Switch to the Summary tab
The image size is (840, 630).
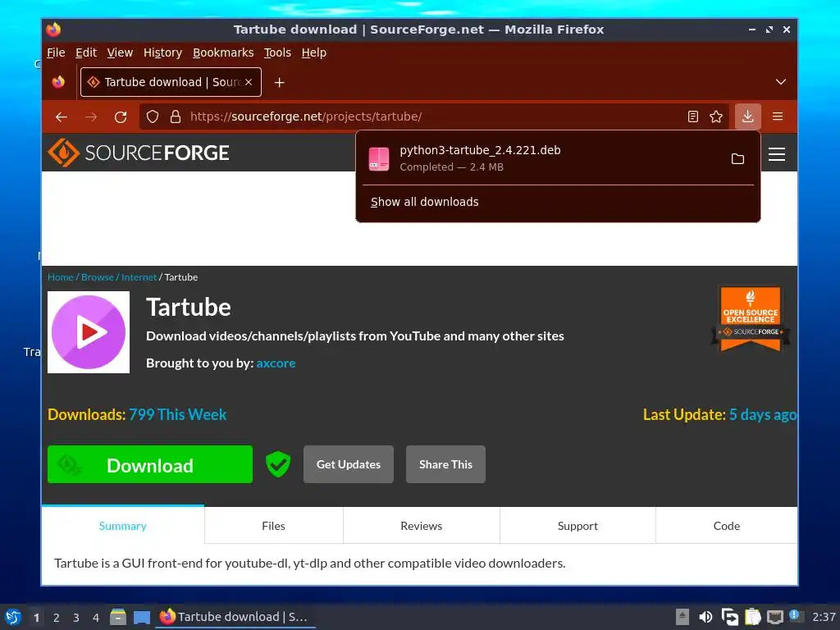(123, 526)
